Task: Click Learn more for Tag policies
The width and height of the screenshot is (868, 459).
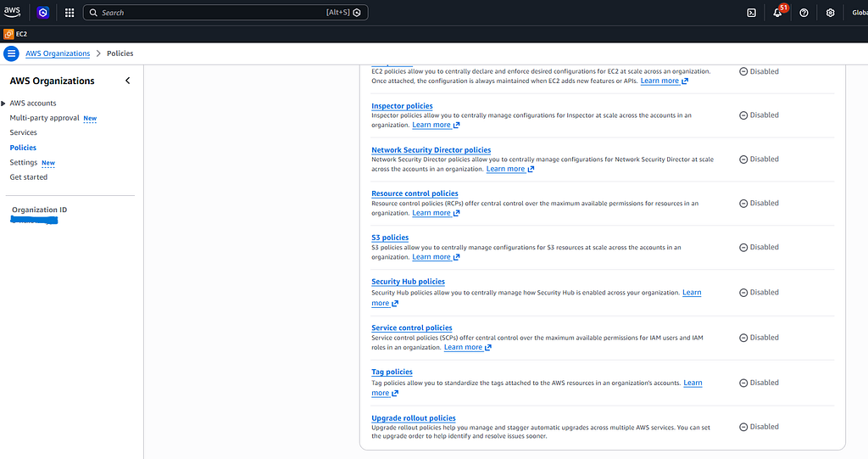Action: click(x=693, y=383)
